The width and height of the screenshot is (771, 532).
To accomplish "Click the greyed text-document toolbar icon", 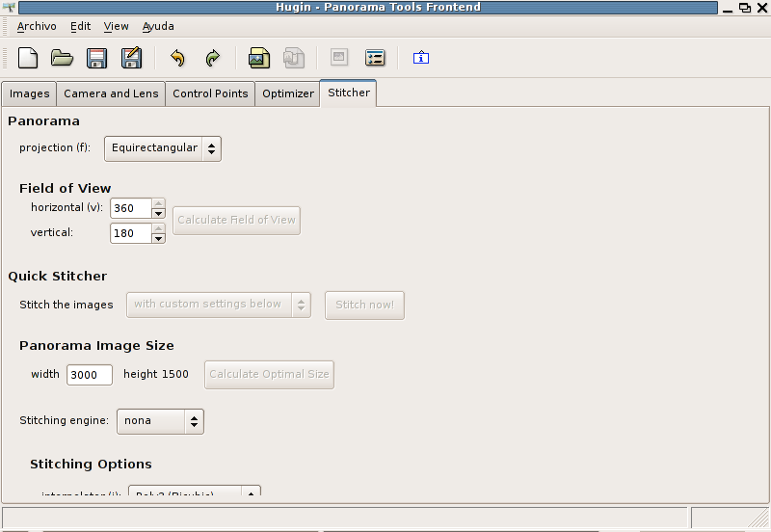I will (x=294, y=58).
